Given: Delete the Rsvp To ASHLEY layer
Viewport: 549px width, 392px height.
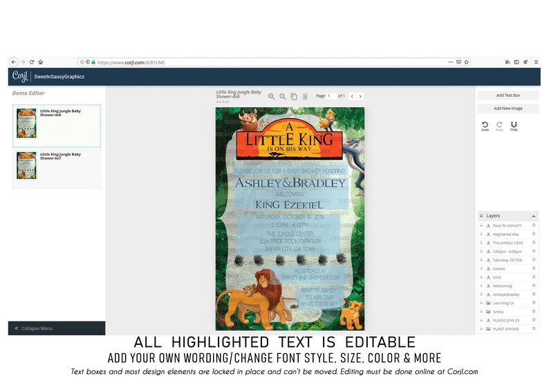Looking at the screenshot, I should point(534,225).
